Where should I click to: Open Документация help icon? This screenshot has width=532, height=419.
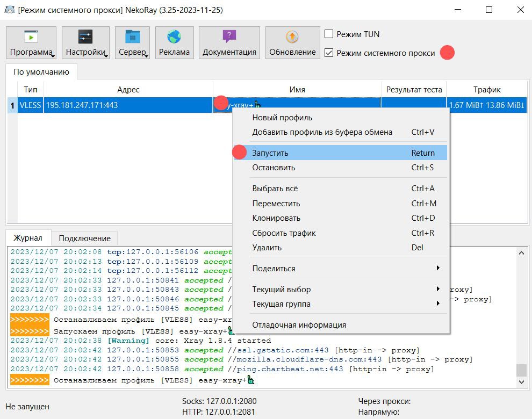pos(229,37)
